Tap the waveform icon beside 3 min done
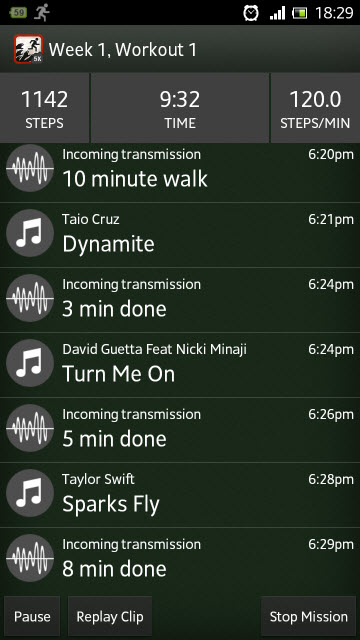Screen dimensions: 360x640 tap(30, 298)
